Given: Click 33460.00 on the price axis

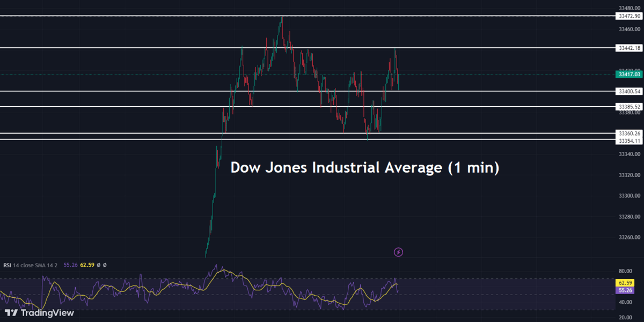Looking at the screenshot, I should [x=629, y=30].
